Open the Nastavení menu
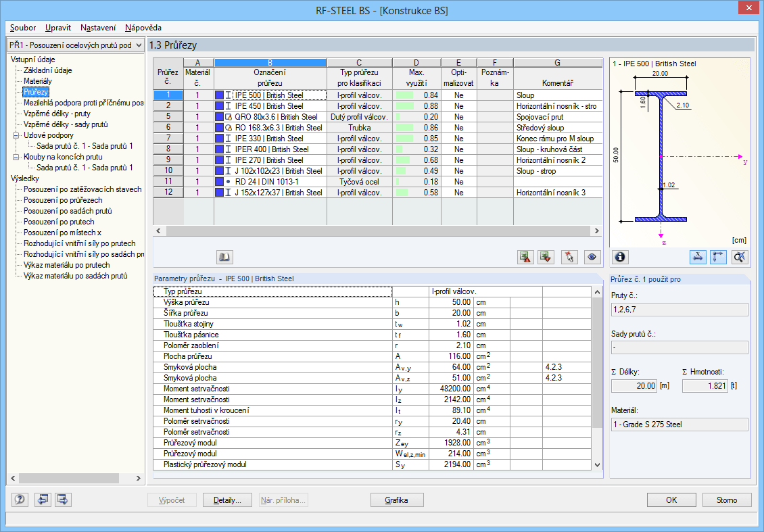764x532 pixels. pos(98,28)
